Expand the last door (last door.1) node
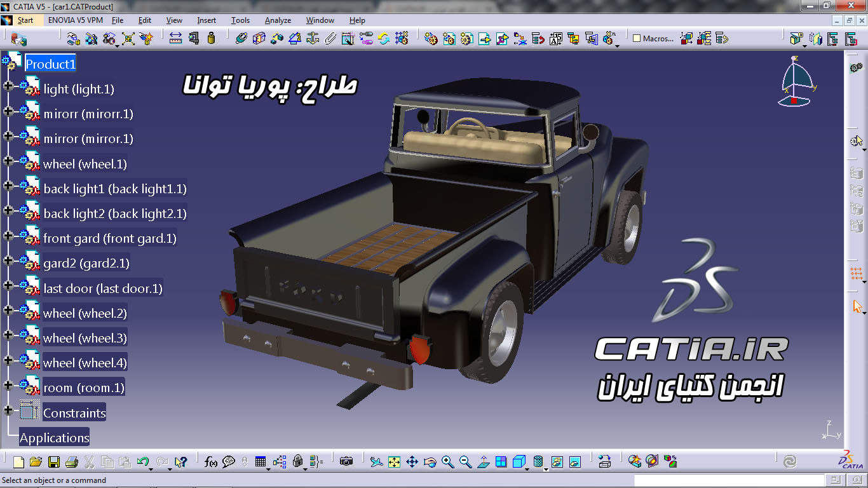This screenshot has width=868, height=488. click(x=8, y=285)
